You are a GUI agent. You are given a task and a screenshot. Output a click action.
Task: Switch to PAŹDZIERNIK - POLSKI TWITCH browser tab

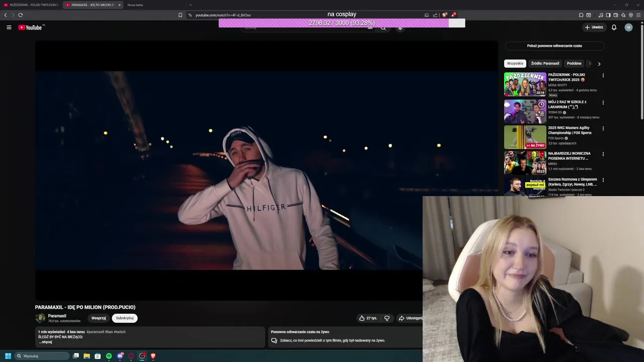[31, 5]
